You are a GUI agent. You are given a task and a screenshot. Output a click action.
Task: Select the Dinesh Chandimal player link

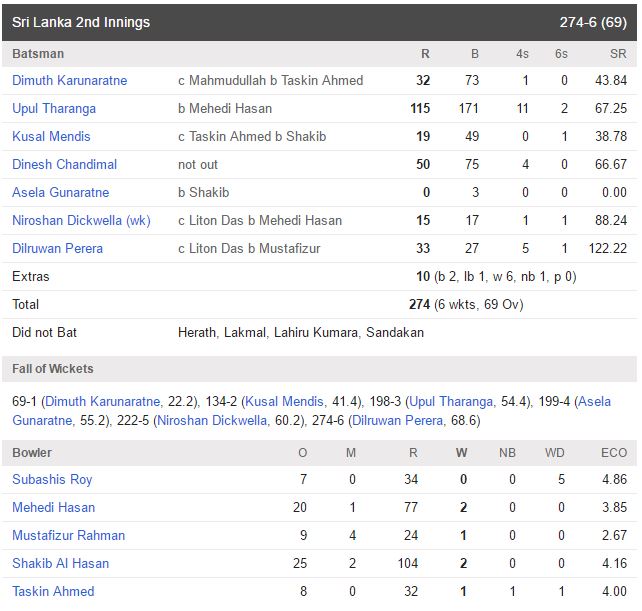(x=64, y=164)
